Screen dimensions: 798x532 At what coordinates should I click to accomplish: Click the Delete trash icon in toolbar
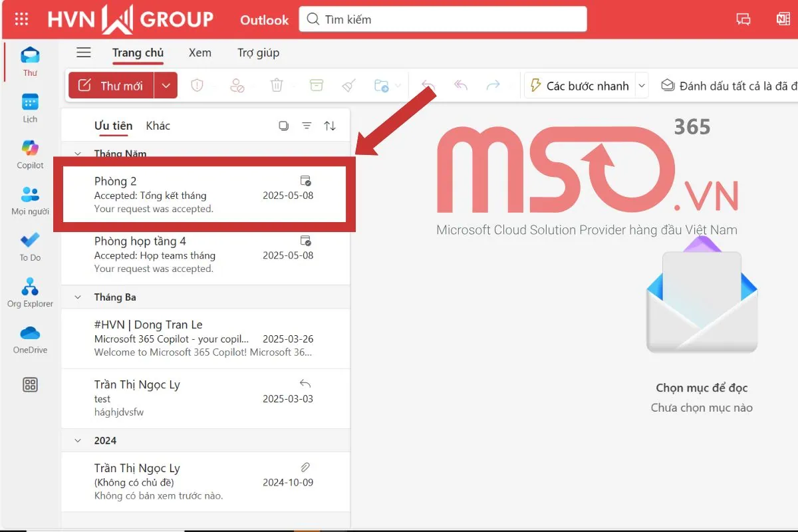coord(277,85)
